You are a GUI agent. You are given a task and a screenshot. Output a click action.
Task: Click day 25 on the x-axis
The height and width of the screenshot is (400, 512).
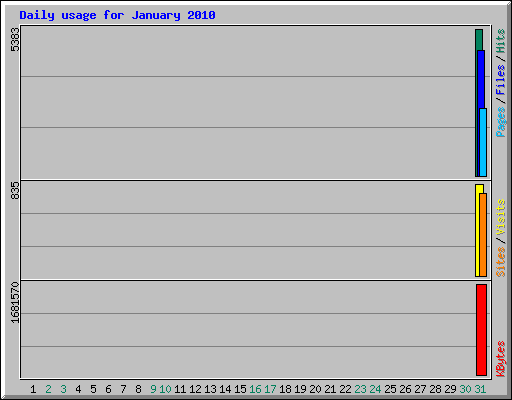(x=390, y=389)
